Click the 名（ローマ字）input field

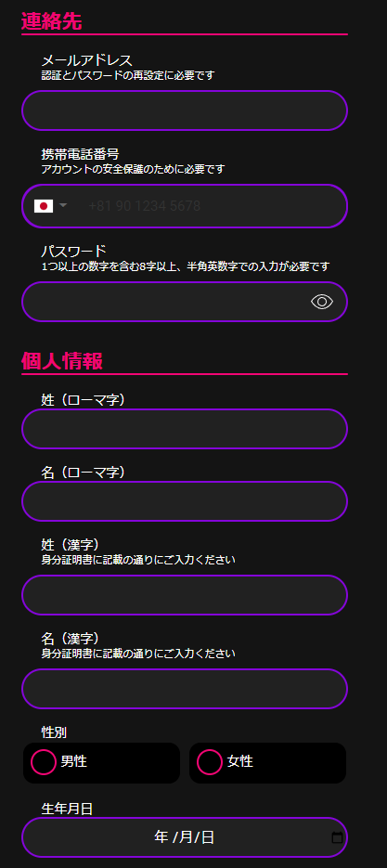[185, 501]
